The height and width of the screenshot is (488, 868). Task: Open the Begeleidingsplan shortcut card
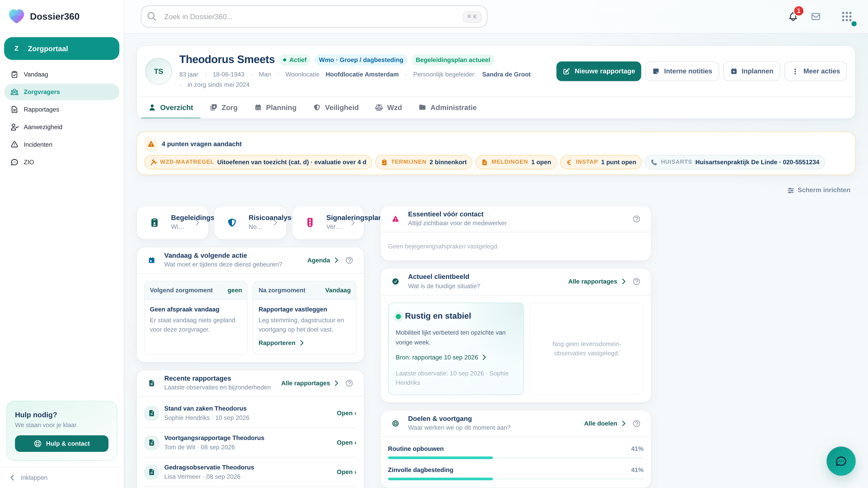[172, 222]
